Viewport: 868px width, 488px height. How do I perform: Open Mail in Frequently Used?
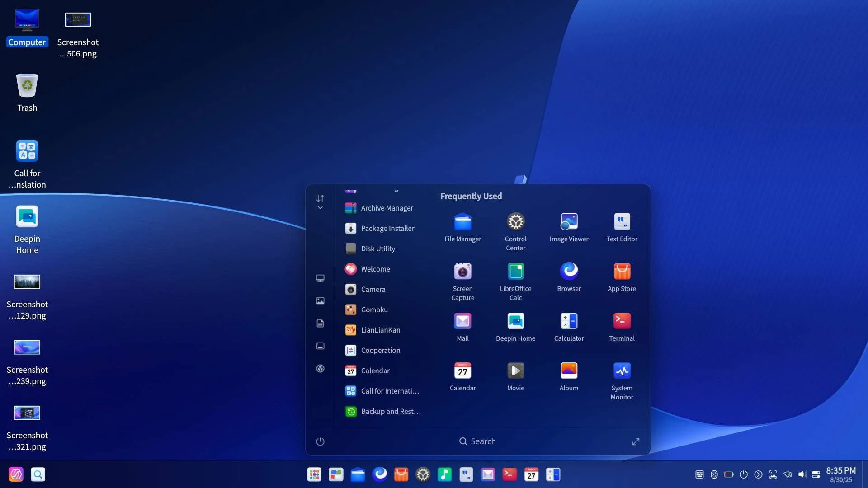pos(462,327)
